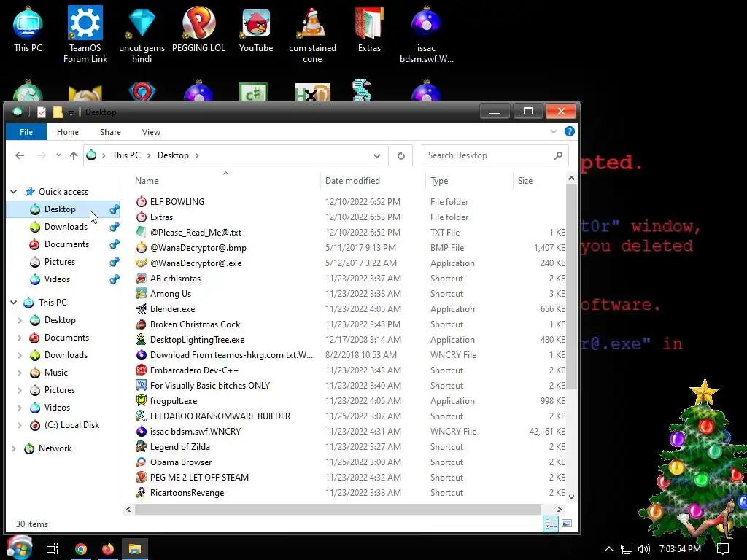Click the search magnifier icon
747x560 pixels.
tap(558, 155)
